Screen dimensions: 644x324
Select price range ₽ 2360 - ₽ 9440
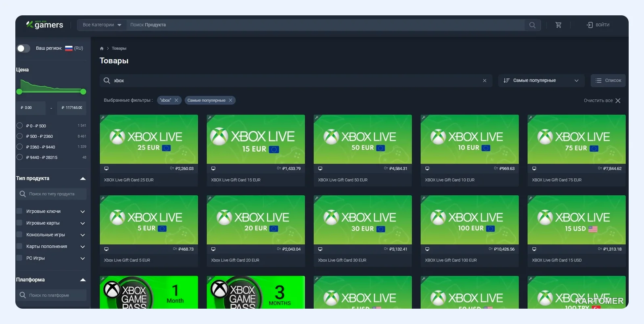click(x=19, y=147)
